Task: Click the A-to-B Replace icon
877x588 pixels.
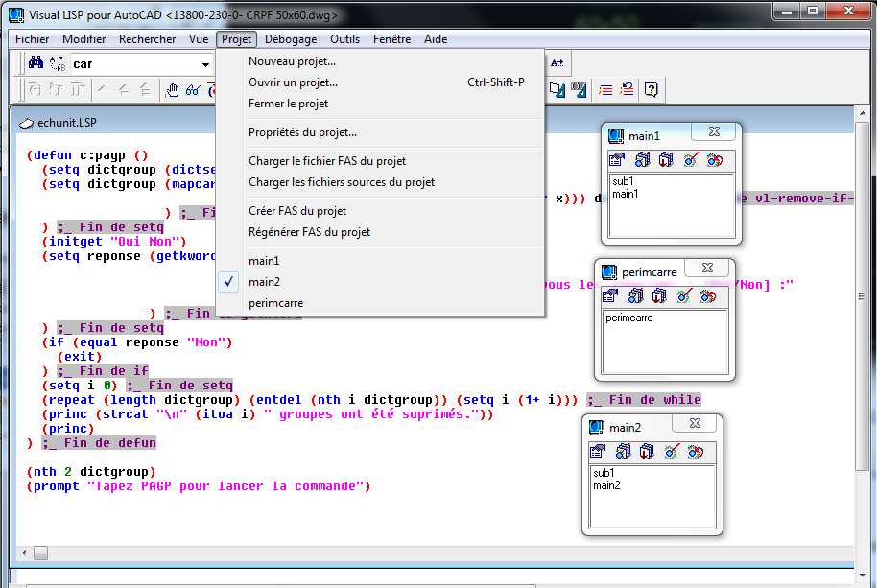Action: pyautogui.click(x=57, y=63)
